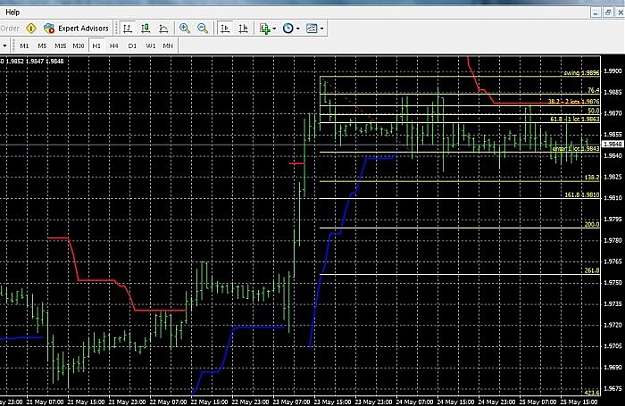
Task: Open the Periods clock icon
Action: click(288, 28)
